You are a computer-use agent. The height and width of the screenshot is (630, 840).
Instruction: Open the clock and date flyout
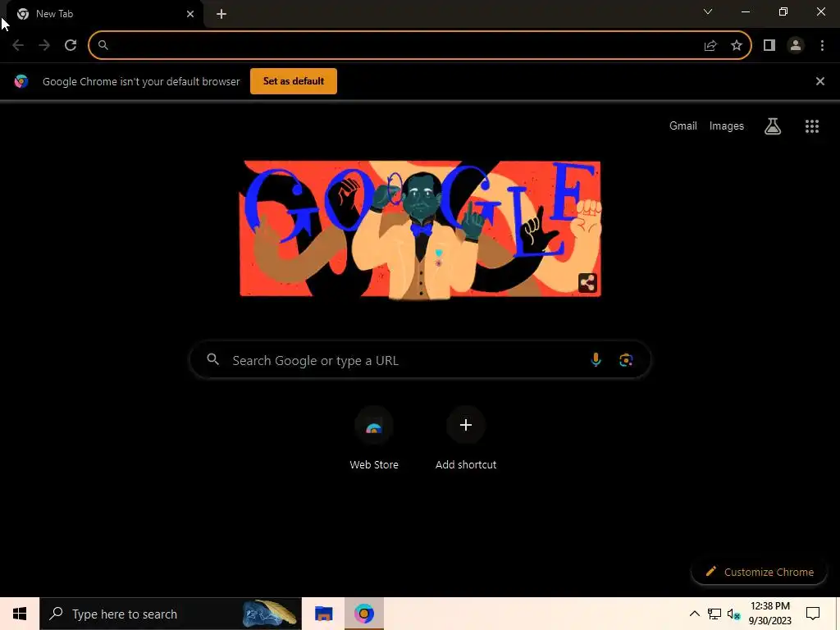point(769,614)
